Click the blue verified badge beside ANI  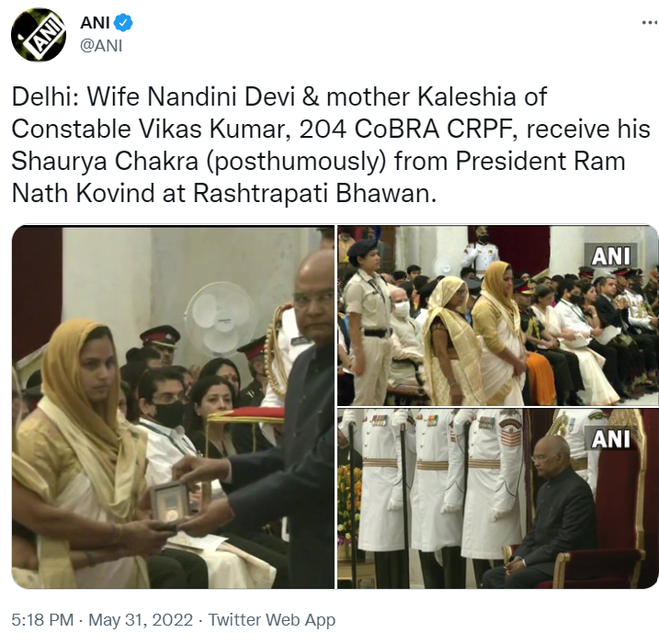(123, 23)
